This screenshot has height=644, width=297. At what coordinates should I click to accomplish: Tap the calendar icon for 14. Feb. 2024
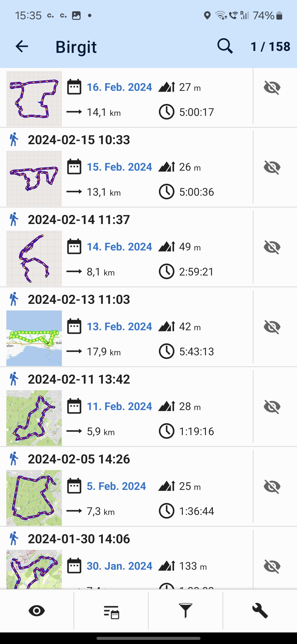point(74,247)
